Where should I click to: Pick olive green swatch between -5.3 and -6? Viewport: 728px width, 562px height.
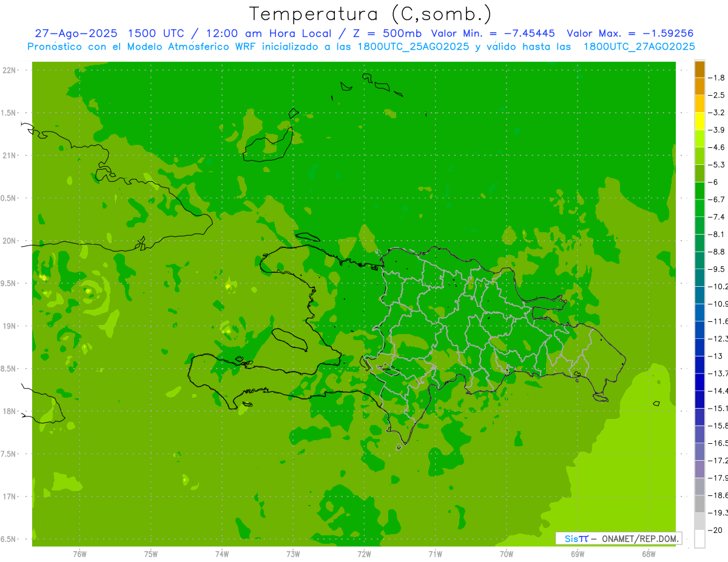click(x=699, y=173)
